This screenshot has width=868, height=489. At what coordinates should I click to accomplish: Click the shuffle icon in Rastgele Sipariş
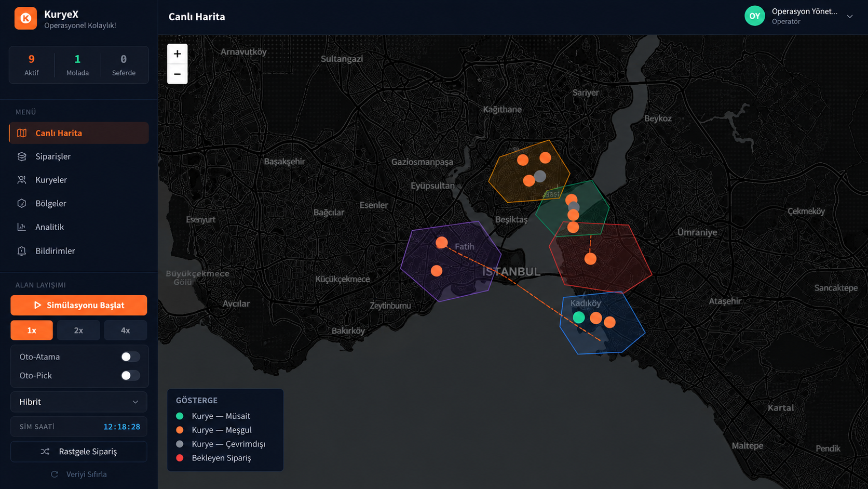pyautogui.click(x=45, y=452)
